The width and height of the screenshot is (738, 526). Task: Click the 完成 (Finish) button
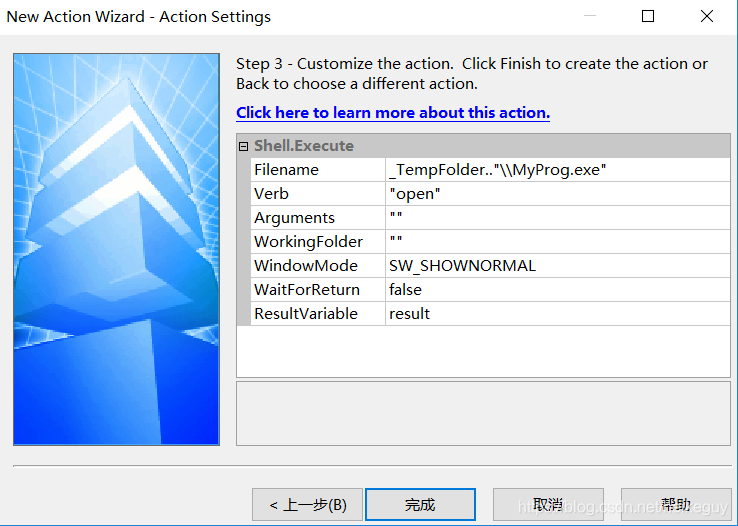pyautogui.click(x=420, y=504)
